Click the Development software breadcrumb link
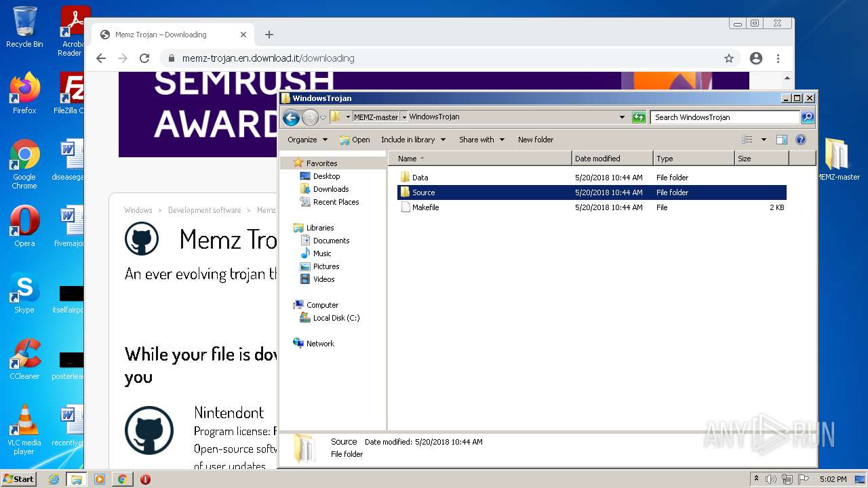 click(204, 210)
